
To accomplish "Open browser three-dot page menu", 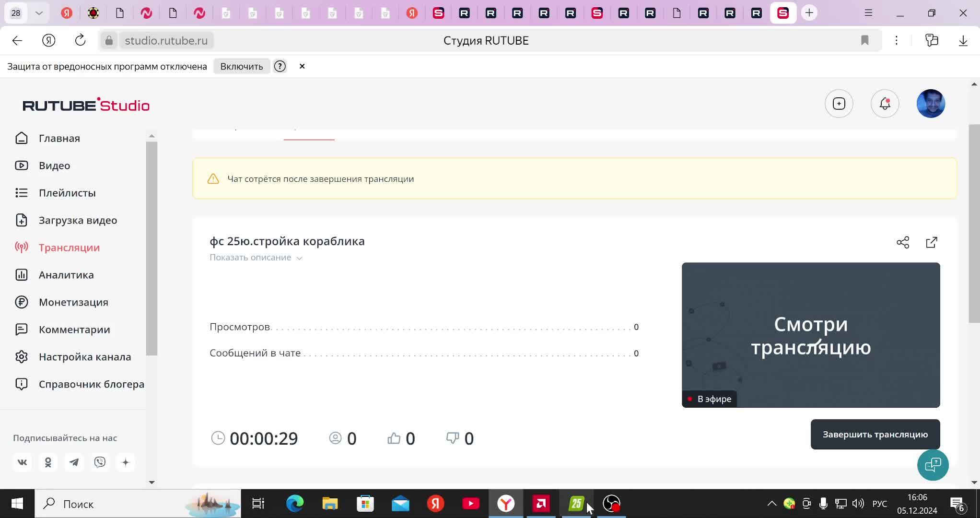I will point(897,41).
